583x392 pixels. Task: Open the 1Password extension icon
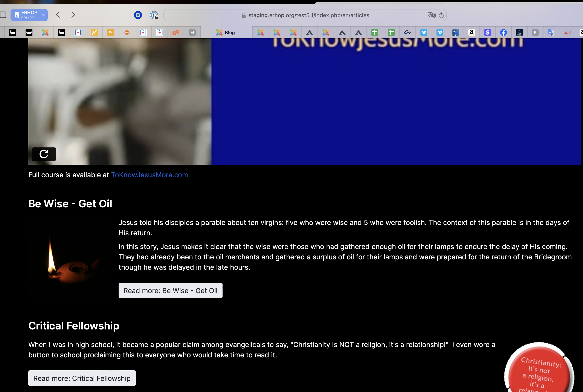pos(154,15)
